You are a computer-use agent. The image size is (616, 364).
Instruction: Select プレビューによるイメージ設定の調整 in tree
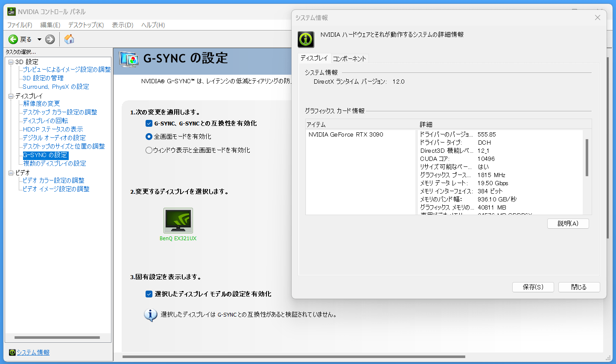pyautogui.click(x=67, y=70)
